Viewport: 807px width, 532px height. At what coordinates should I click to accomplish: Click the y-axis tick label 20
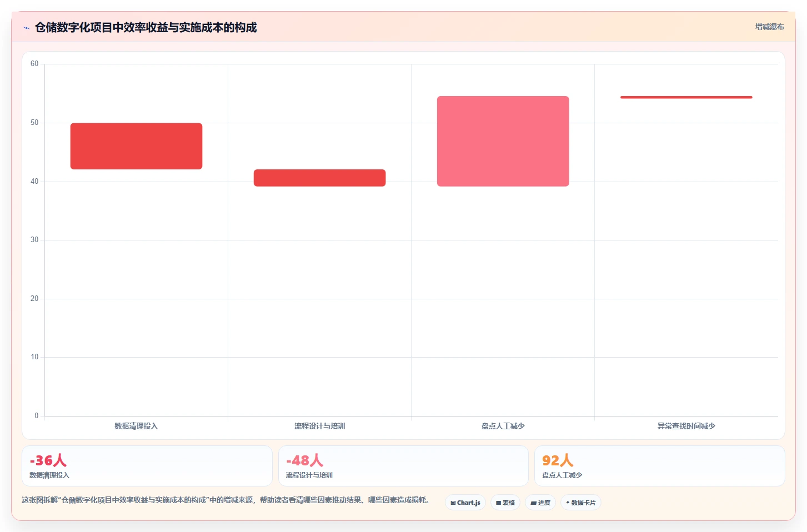(34, 299)
